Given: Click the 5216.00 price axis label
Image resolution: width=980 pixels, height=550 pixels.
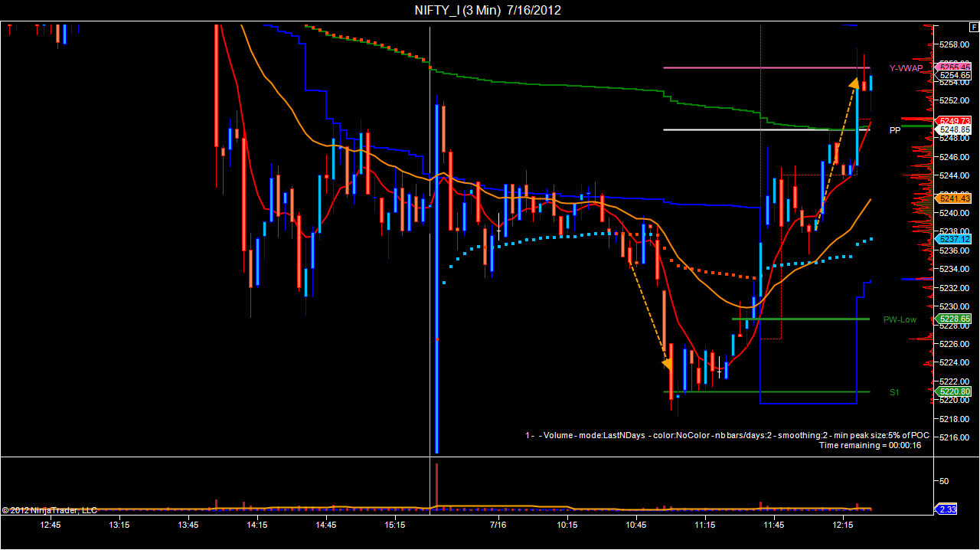Looking at the screenshot, I should click(x=955, y=437).
